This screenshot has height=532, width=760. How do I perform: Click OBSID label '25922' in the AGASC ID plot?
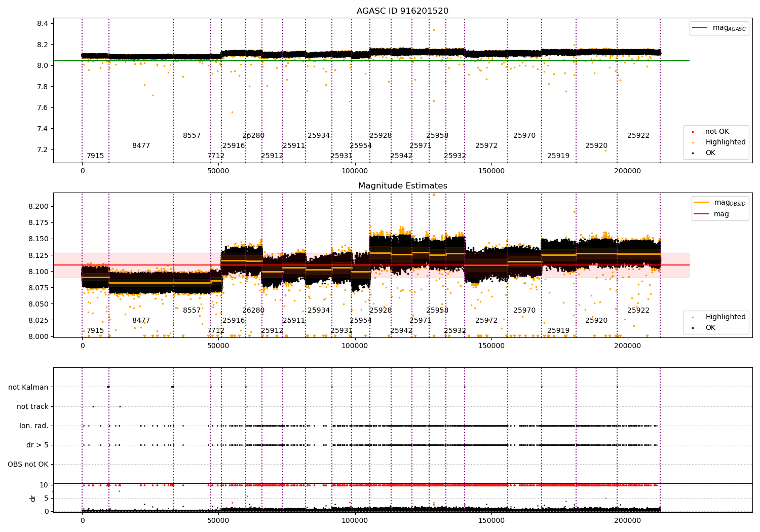click(638, 135)
